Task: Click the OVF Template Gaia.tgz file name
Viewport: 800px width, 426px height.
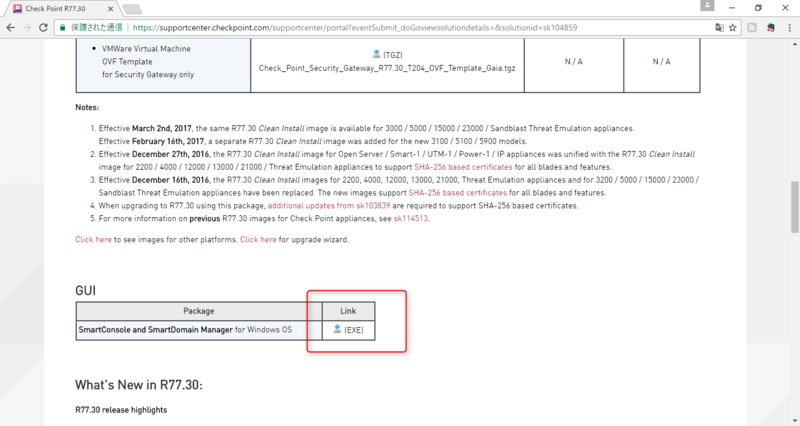Action: point(387,68)
